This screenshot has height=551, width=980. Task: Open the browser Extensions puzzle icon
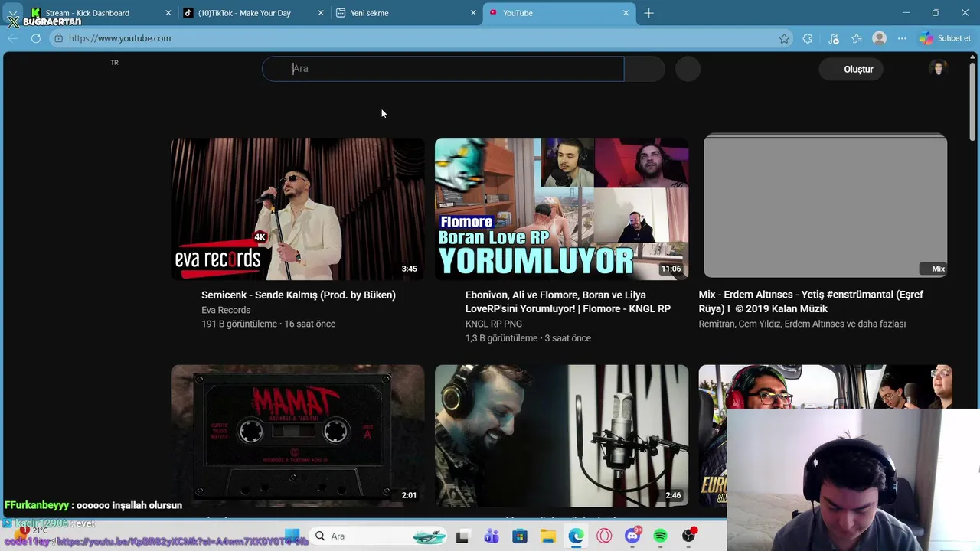[807, 38]
